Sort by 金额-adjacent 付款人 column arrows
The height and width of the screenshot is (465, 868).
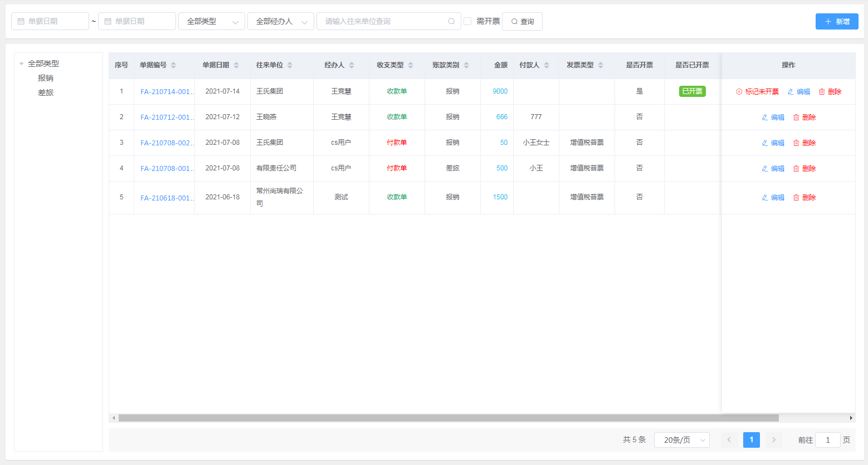click(547, 65)
